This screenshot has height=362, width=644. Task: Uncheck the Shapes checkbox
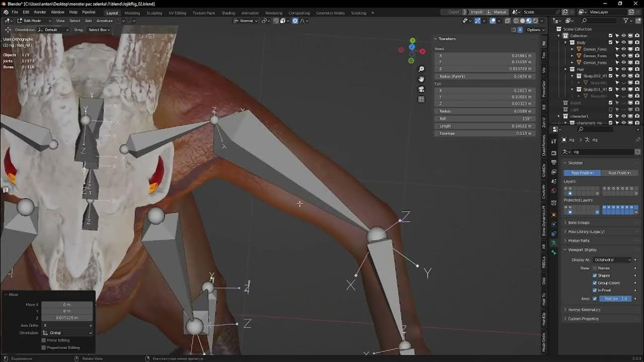(x=595, y=276)
